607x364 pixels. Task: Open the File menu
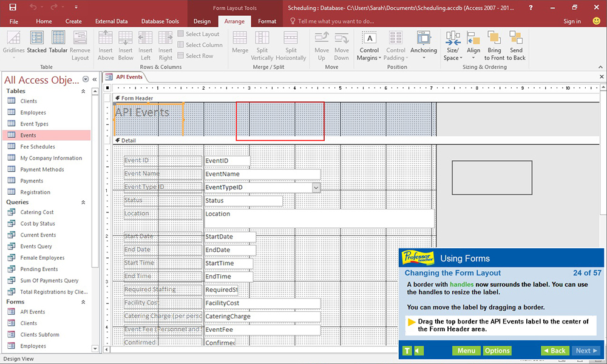point(14,21)
